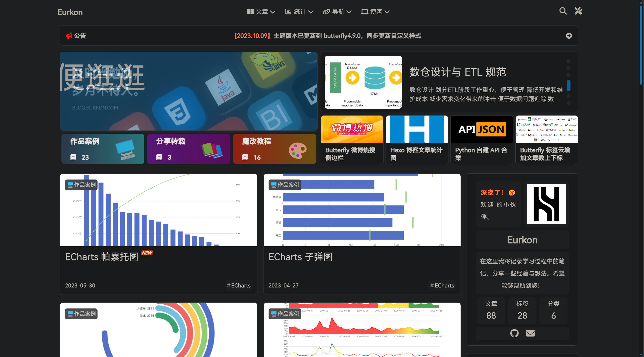
Task: Click the 作品案例 tag on 帕累托图 card
Action: pos(81,185)
